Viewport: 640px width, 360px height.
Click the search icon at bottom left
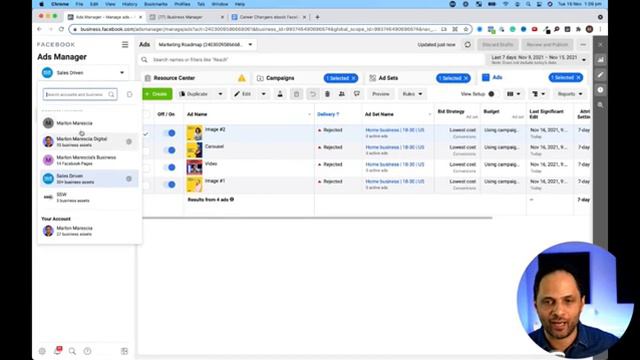pos(72,351)
